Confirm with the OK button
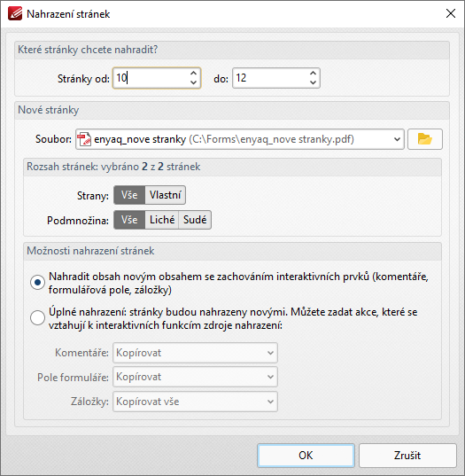This screenshot has width=465, height=476. coord(306,456)
